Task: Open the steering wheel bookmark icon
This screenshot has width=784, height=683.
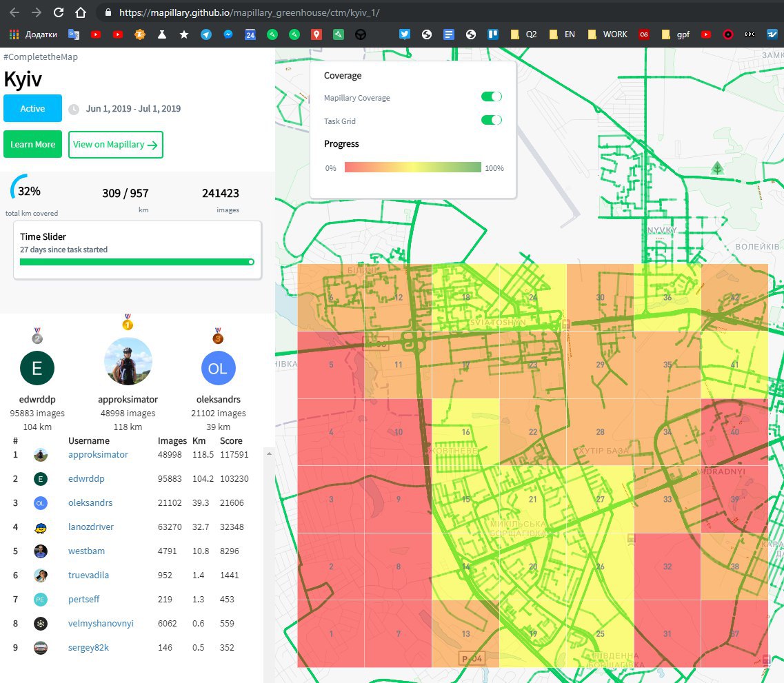Action: point(361,34)
